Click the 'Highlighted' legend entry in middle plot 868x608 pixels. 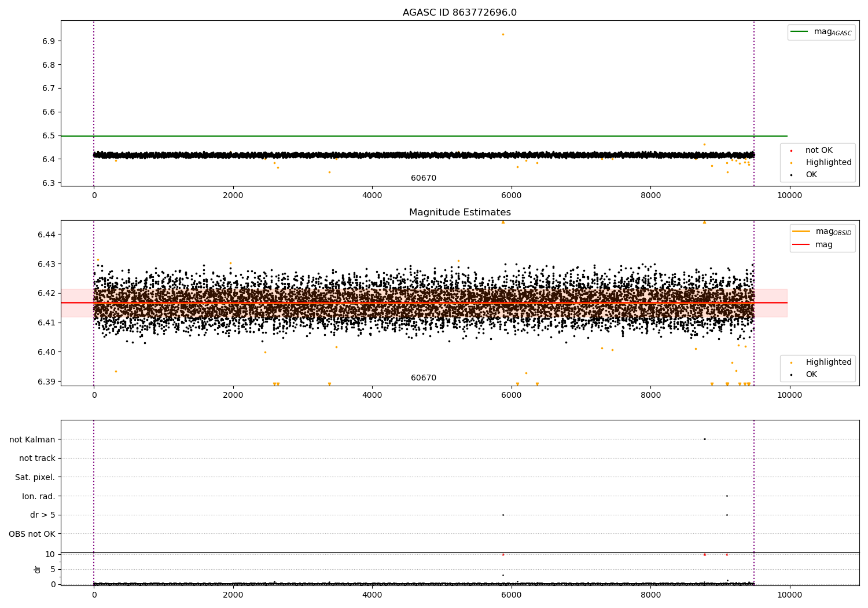(x=828, y=362)
